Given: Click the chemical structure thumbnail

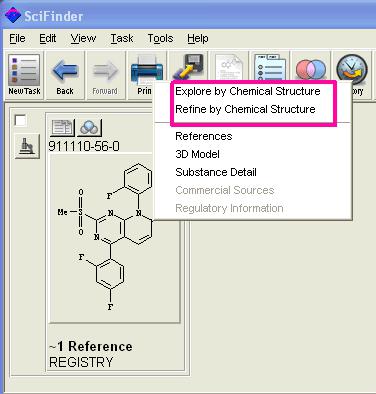Looking at the screenshot, I should [114, 238].
